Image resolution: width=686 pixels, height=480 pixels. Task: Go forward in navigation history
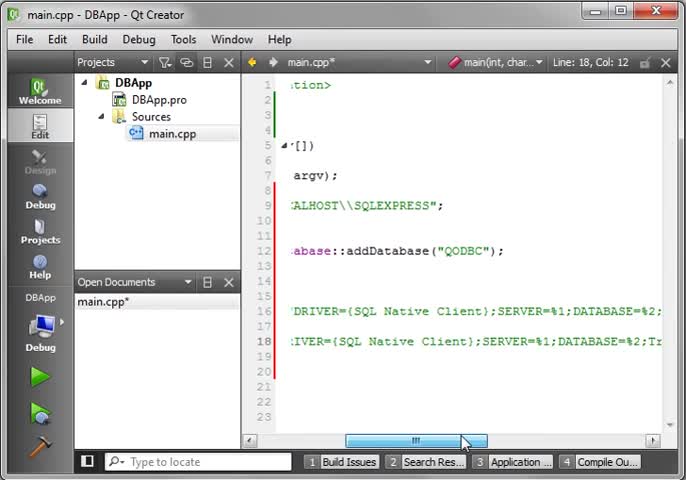click(273, 62)
